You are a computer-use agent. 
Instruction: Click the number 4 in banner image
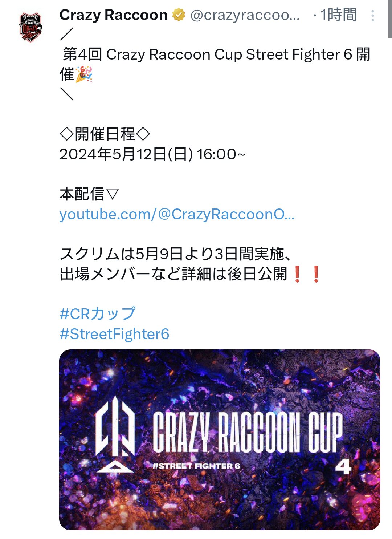click(x=343, y=467)
